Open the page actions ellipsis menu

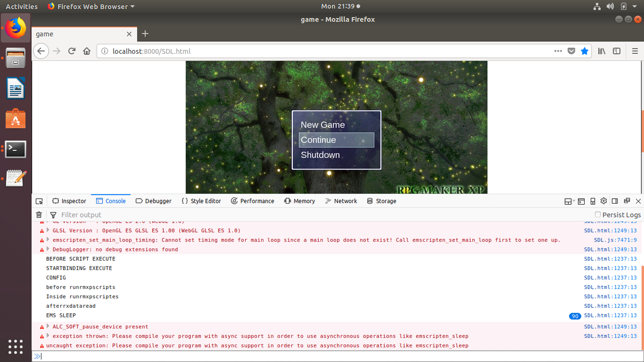(558, 51)
